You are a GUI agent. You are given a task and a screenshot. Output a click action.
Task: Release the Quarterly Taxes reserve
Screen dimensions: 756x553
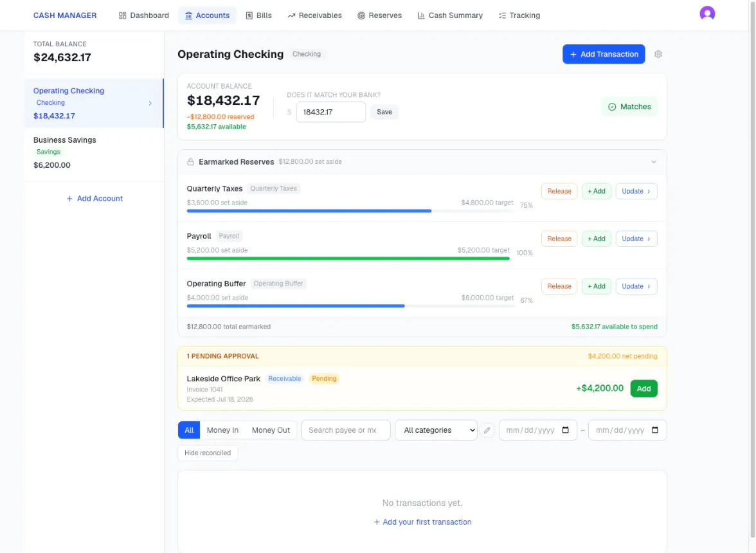[559, 191]
